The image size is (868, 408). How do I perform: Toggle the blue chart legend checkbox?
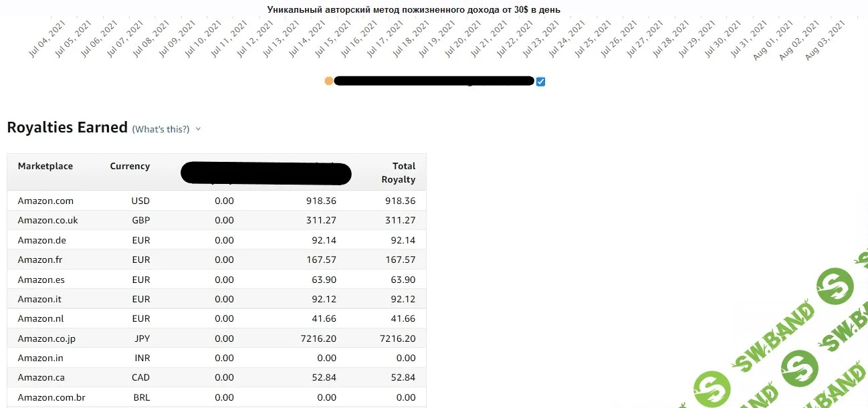click(540, 82)
